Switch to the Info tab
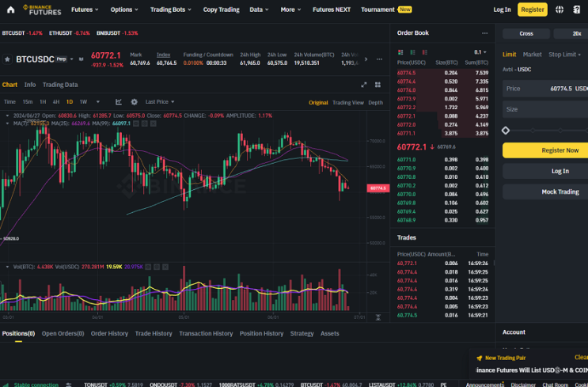The height and width of the screenshot is (387, 588). (30, 85)
